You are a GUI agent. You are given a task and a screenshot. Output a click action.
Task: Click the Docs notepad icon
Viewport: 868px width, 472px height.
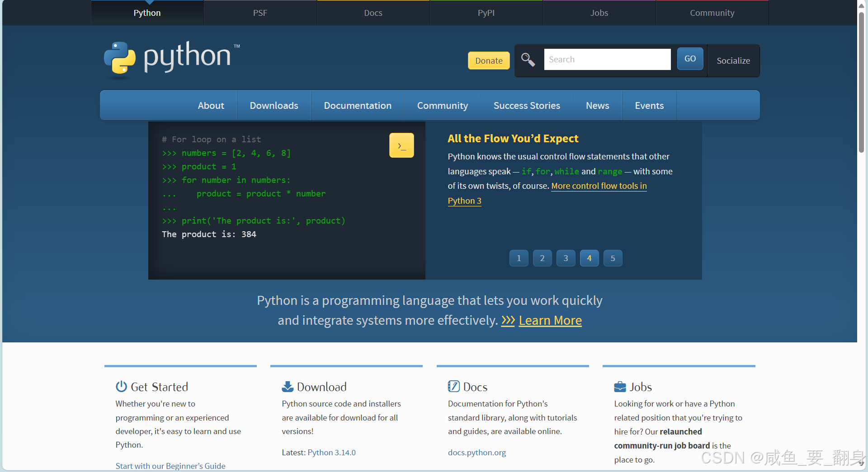[453, 387]
